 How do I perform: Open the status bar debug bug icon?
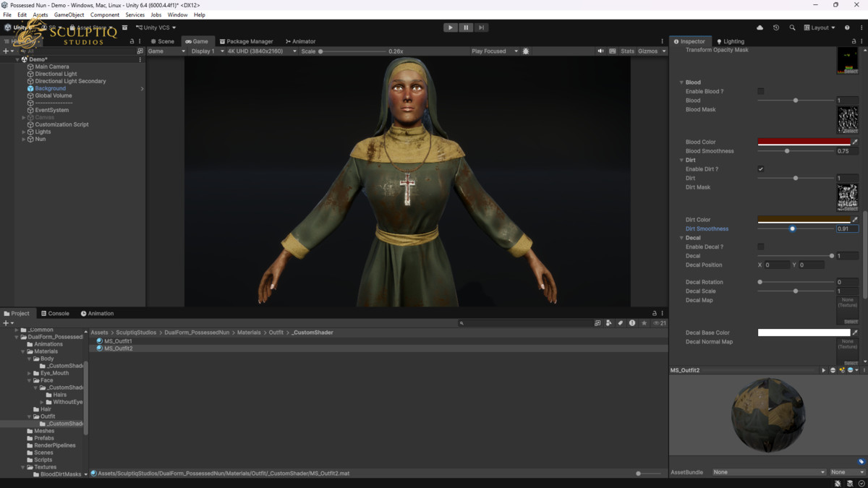tap(838, 483)
